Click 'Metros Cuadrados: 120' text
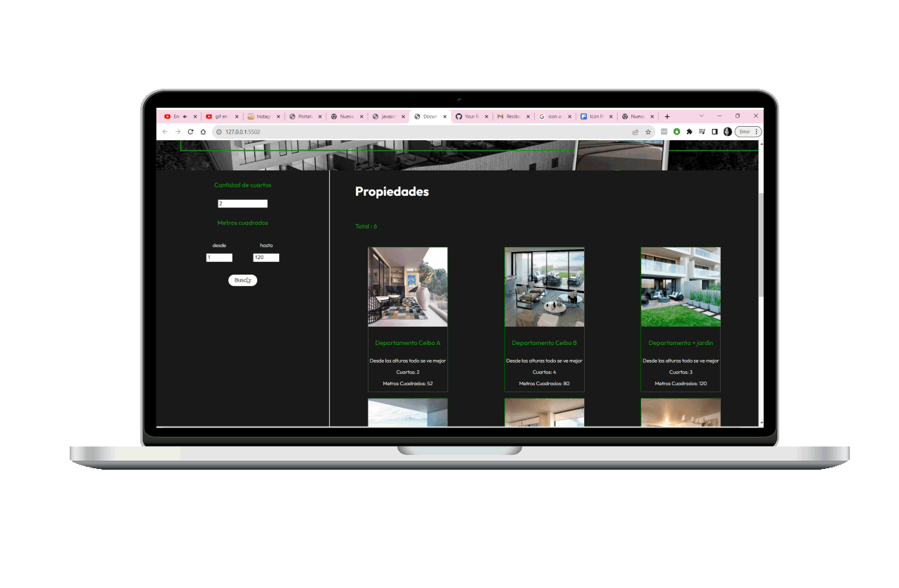The width and height of the screenshot is (899, 588). pyautogui.click(x=681, y=384)
